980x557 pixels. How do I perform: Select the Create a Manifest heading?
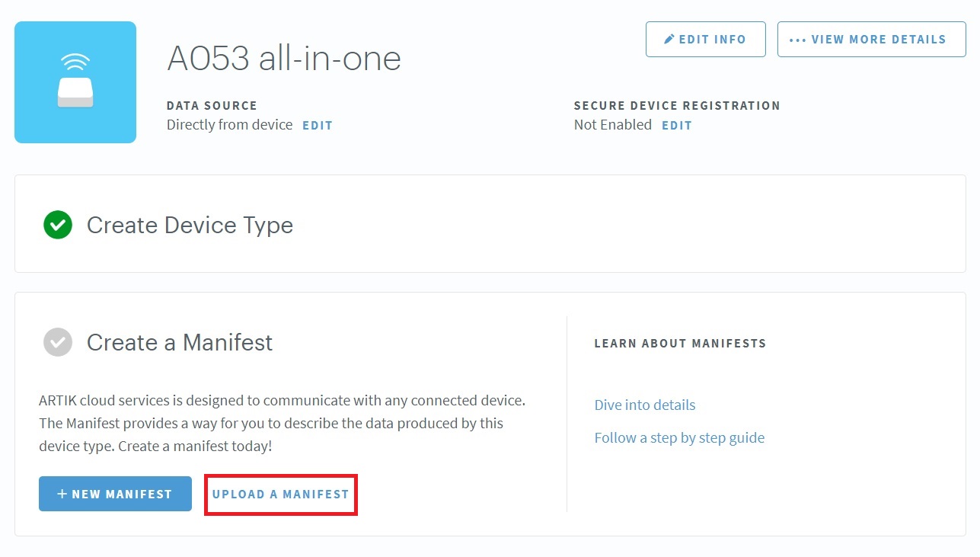coord(180,343)
